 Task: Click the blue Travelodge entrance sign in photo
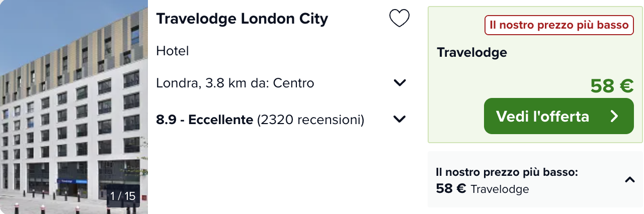click(x=72, y=181)
